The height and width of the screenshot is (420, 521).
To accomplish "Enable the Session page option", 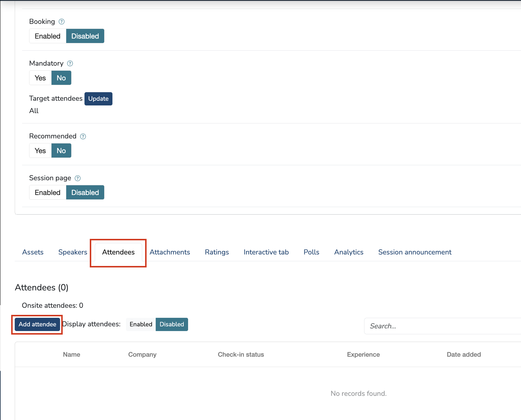I will (48, 193).
